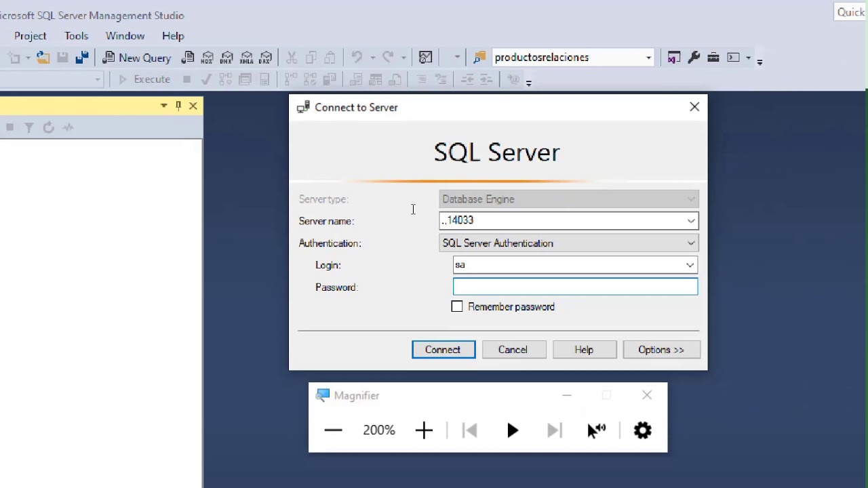Open the Tools menu
The width and height of the screenshot is (868, 488).
click(x=77, y=36)
